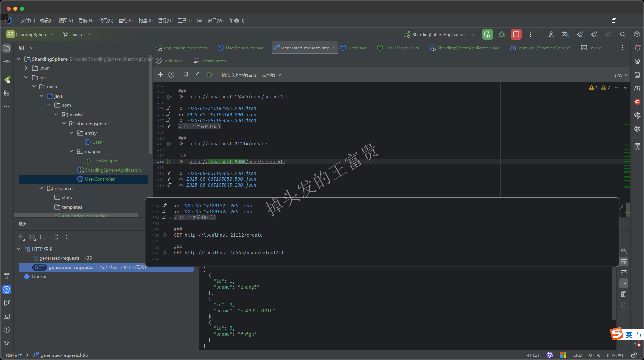The width and height of the screenshot is (644, 360).
Task: Click the add request plus icon
Action: point(160,75)
